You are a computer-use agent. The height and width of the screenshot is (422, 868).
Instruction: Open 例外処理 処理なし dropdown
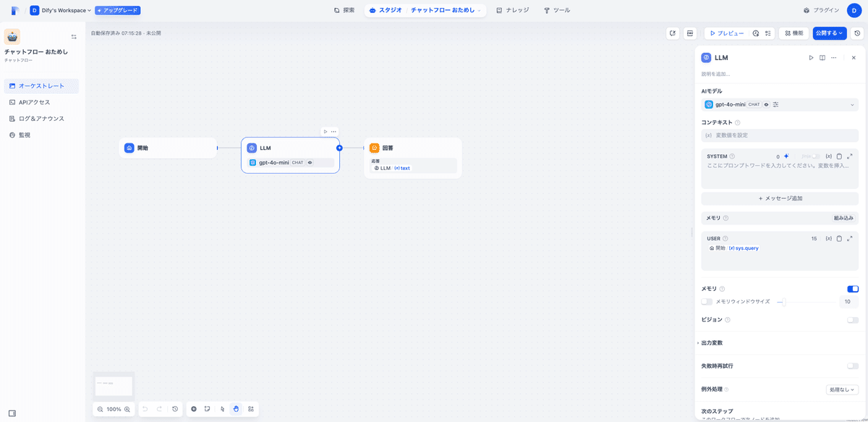842,389
